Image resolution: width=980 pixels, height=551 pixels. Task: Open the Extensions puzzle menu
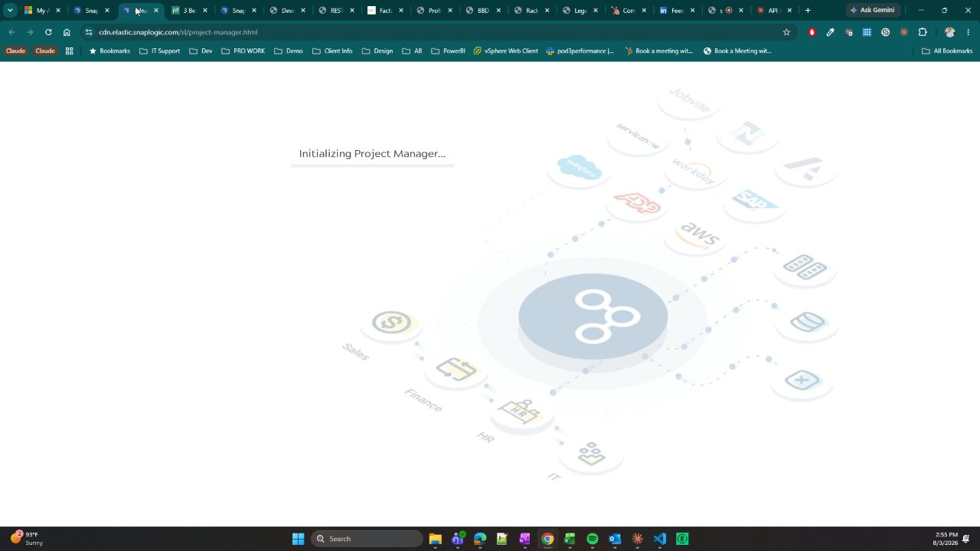point(922,32)
